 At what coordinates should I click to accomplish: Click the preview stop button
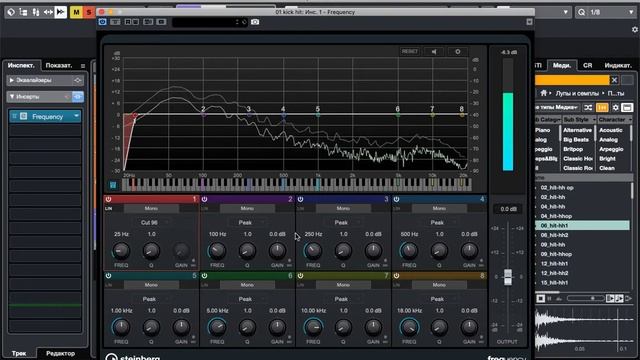tap(540, 298)
